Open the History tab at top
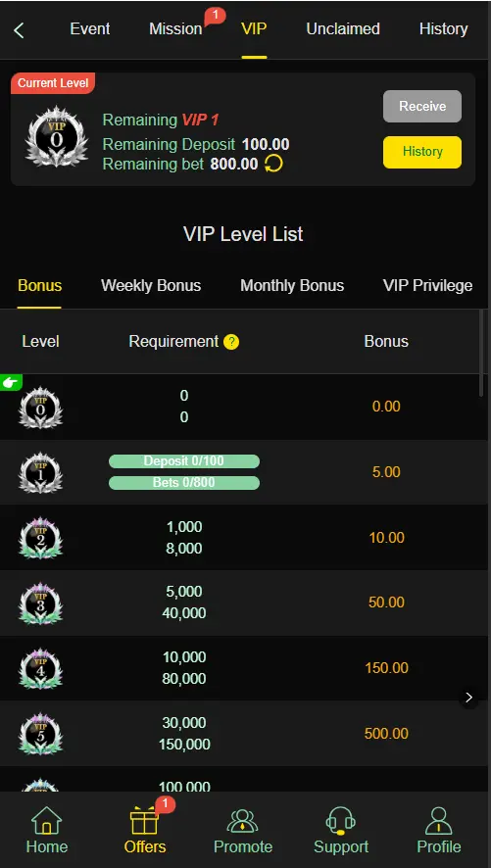The height and width of the screenshot is (868, 491). pos(443,28)
